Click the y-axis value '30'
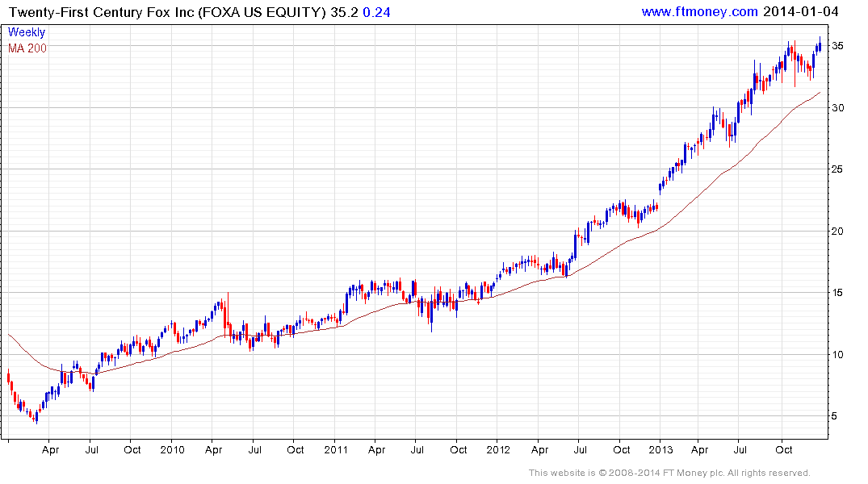This screenshot has width=868, height=484. tap(837, 107)
